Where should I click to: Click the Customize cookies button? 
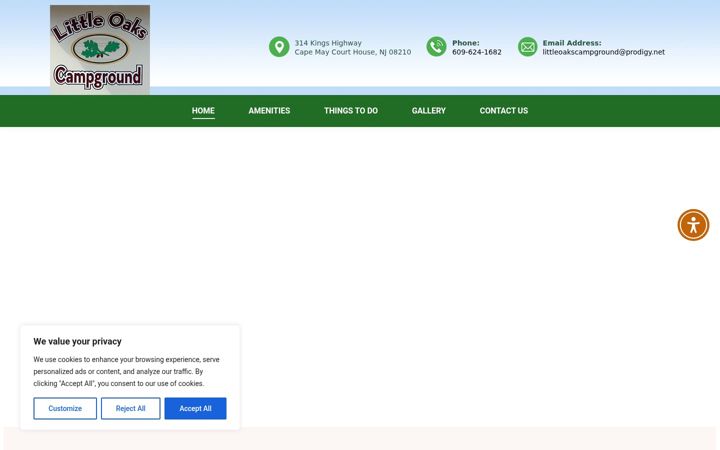(65, 408)
